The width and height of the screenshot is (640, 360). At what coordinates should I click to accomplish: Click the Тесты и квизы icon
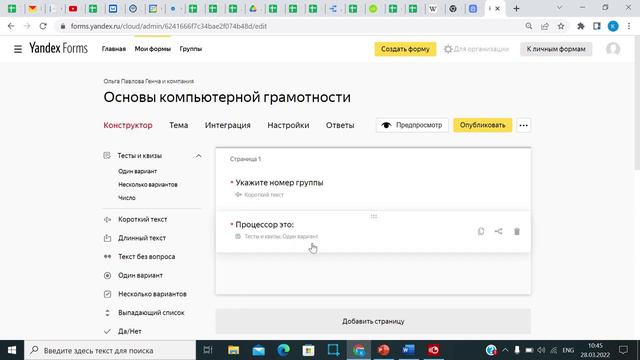coord(107,156)
